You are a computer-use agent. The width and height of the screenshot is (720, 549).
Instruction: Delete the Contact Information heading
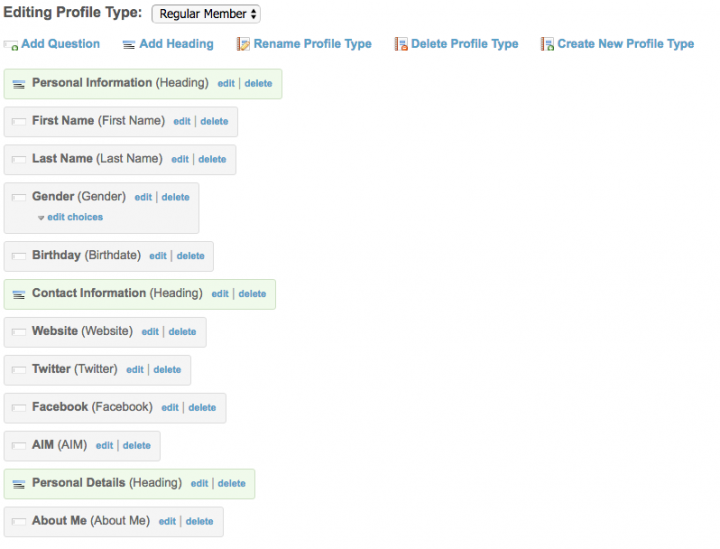(x=252, y=294)
